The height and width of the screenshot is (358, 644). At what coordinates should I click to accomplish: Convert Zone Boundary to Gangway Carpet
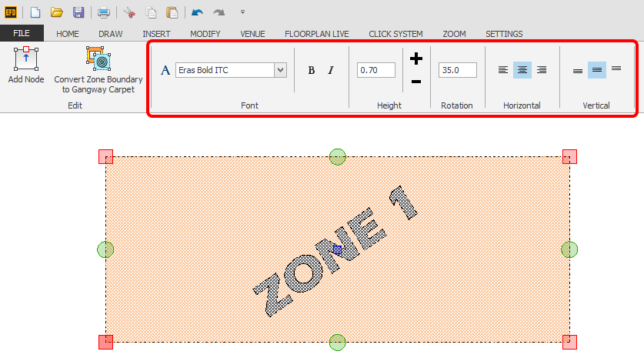pos(98,69)
